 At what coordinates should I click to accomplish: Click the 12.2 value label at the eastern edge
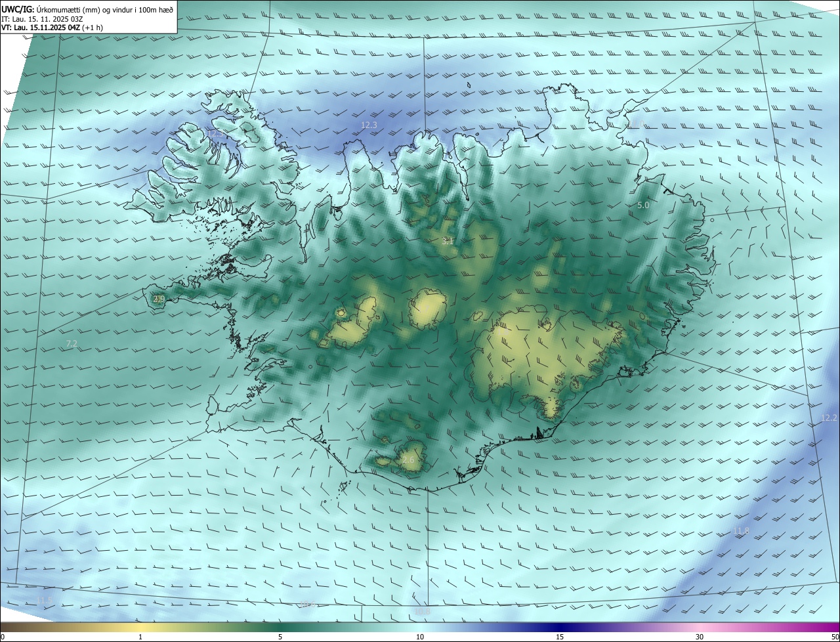829,418
